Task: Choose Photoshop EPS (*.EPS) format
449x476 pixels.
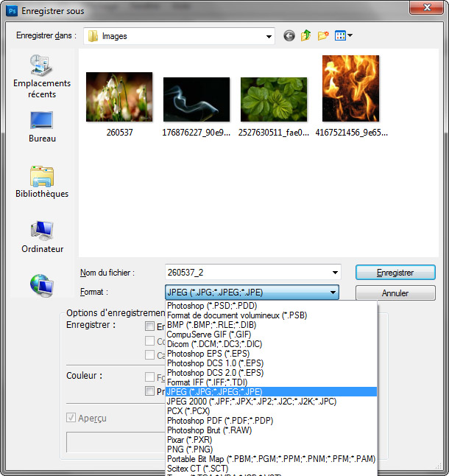Action: pyautogui.click(x=272, y=354)
